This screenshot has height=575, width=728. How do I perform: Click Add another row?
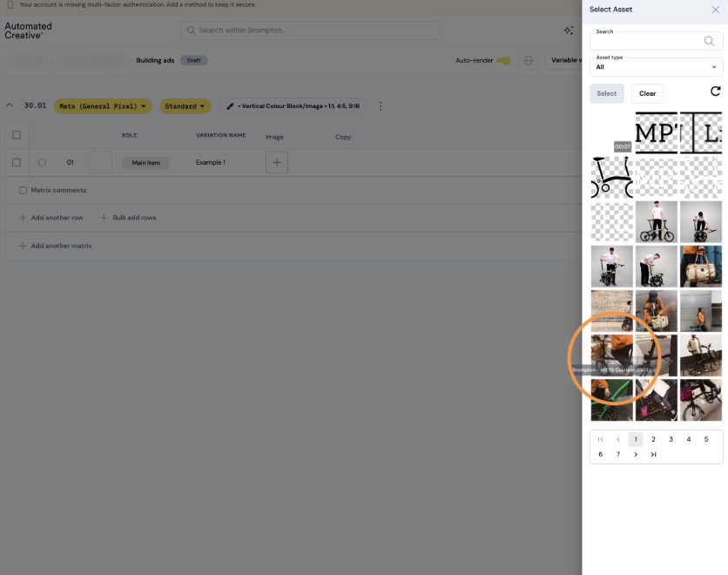pyautogui.click(x=51, y=217)
